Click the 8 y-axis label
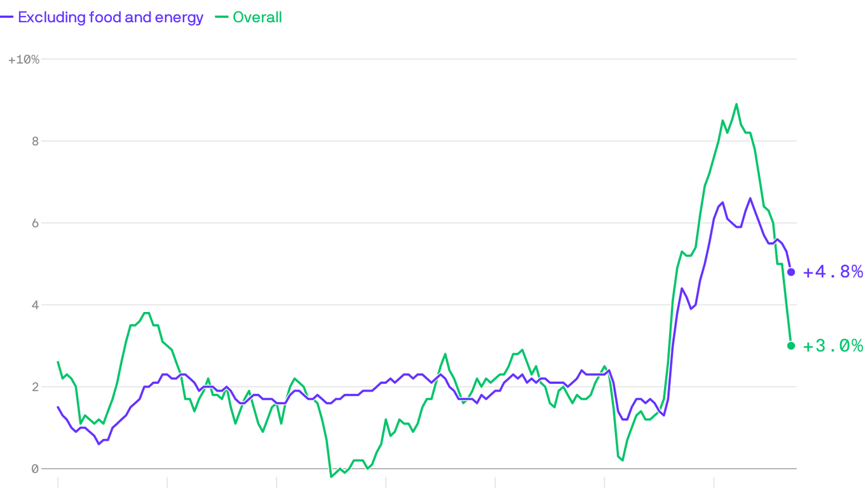The height and width of the screenshot is (488, 868). 35,141
